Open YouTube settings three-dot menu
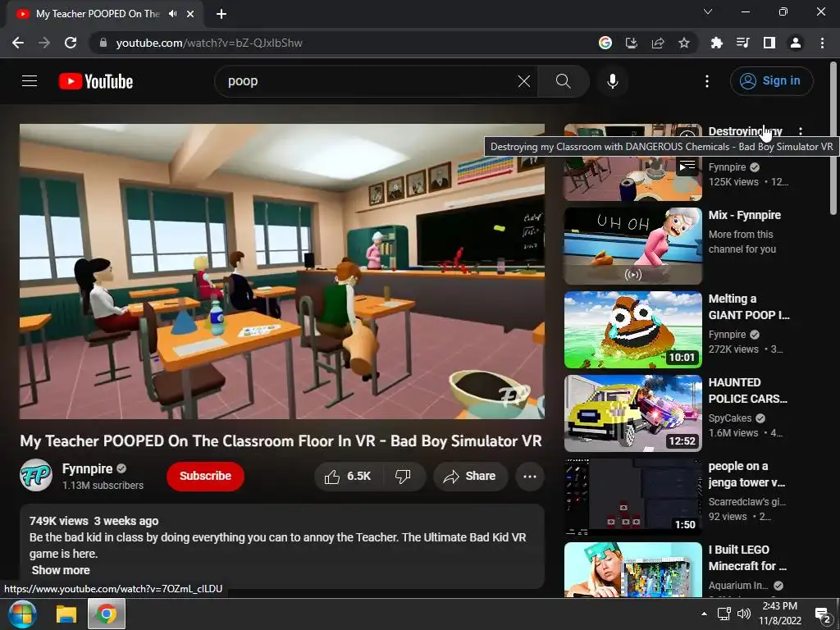The image size is (840, 630). [707, 81]
